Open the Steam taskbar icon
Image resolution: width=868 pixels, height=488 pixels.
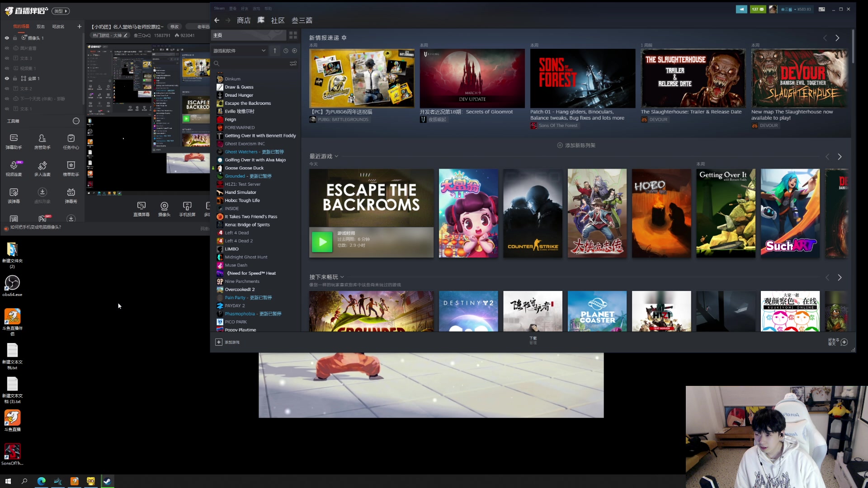click(x=107, y=481)
